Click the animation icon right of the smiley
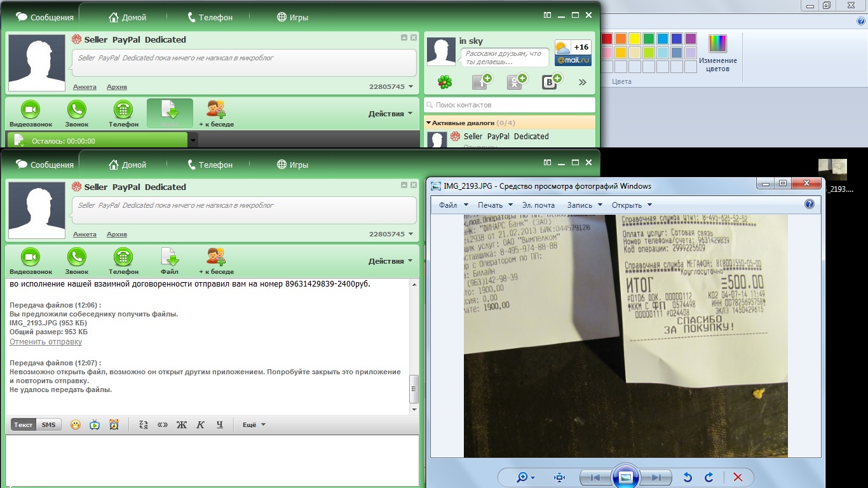 95,424
